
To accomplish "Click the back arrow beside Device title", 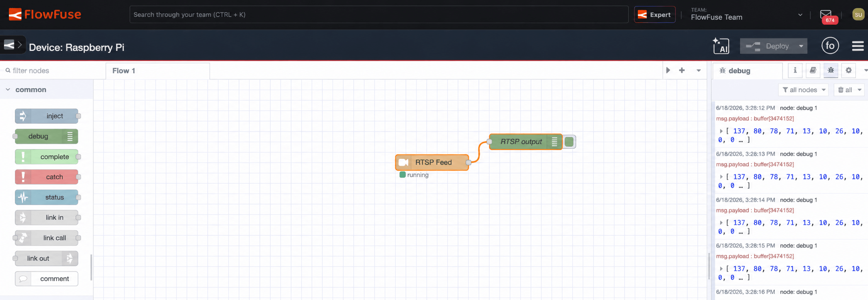I will tap(13, 45).
